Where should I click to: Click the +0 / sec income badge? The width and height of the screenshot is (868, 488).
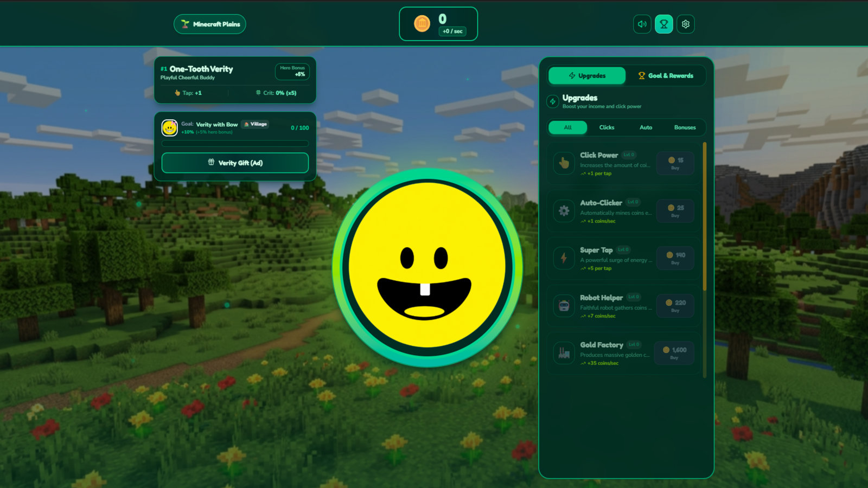(452, 31)
